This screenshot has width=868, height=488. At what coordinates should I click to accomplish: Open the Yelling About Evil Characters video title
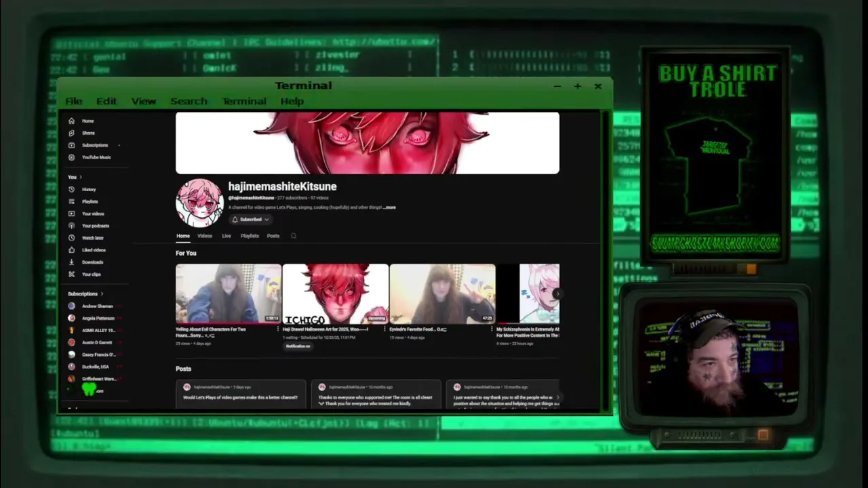[211, 332]
